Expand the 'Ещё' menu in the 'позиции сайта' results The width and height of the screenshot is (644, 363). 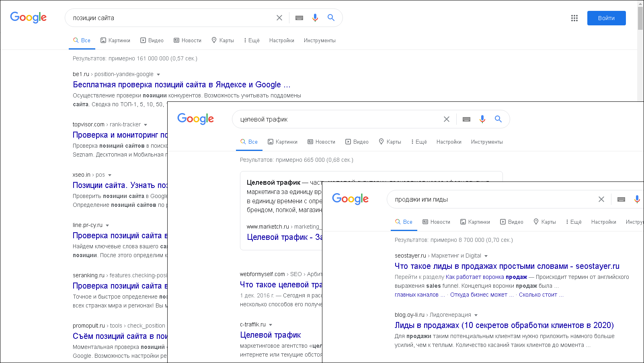[x=252, y=41]
